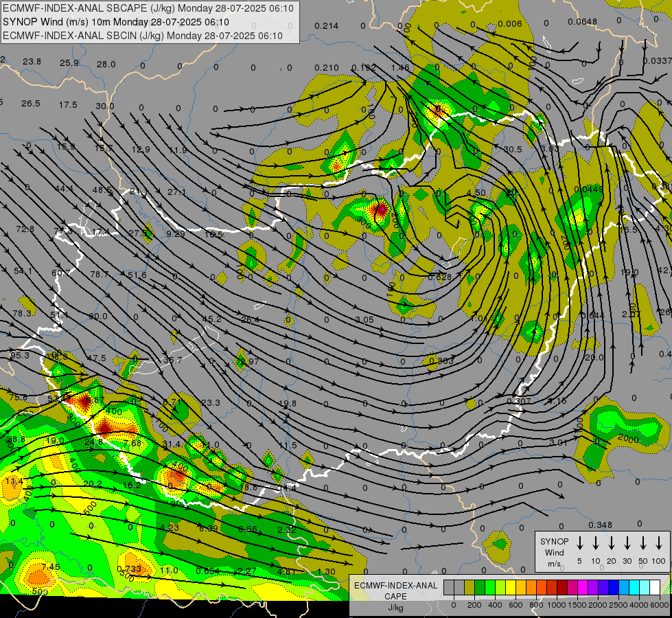Click the map value 25.9
The image size is (672, 618).
(69, 63)
